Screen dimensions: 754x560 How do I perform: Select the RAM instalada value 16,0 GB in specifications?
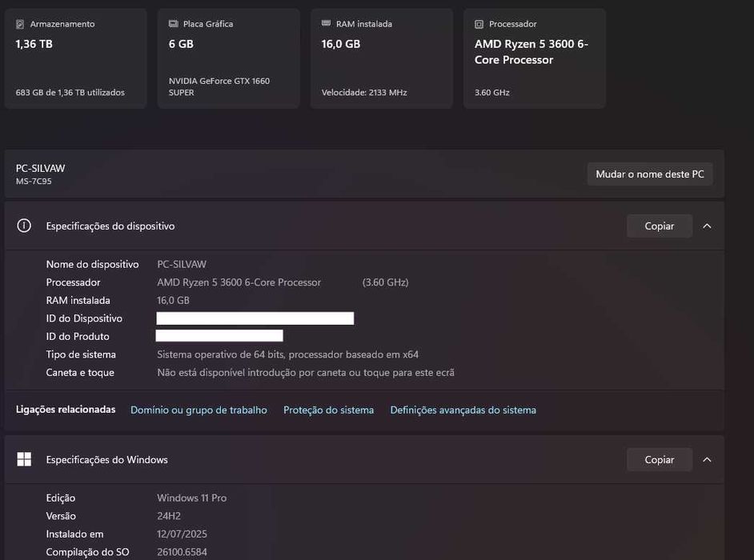click(173, 301)
